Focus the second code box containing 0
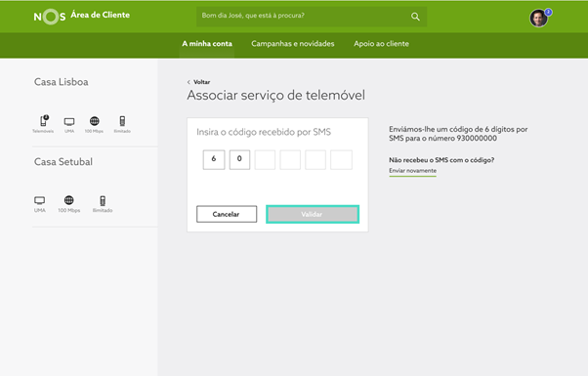This screenshot has height=376, width=588. click(x=239, y=160)
